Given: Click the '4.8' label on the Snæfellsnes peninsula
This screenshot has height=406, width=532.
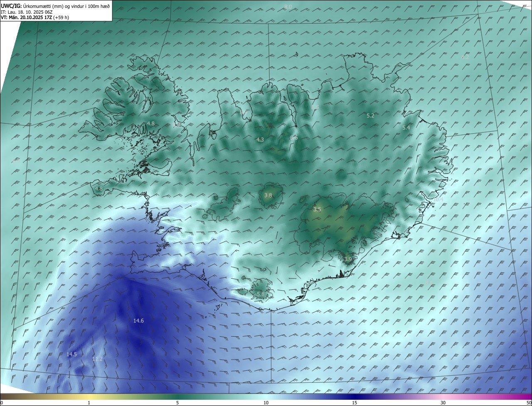Looking at the screenshot, I should (x=99, y=189).
